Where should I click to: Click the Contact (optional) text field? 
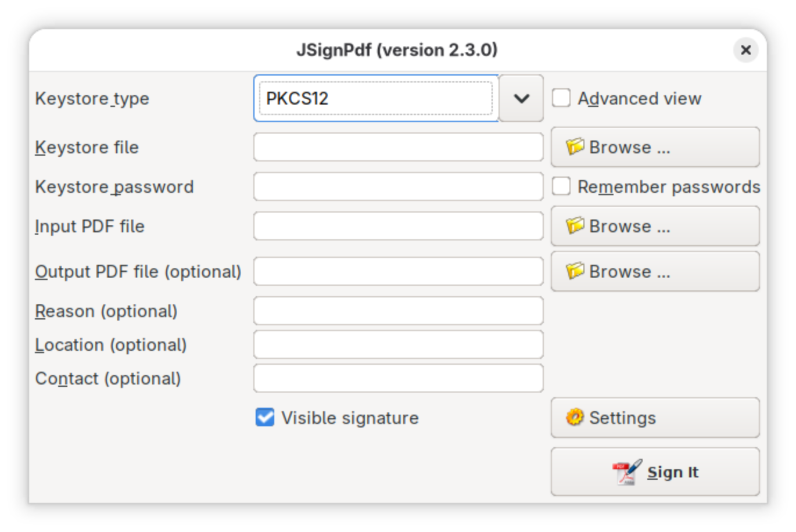coord(398,378)
